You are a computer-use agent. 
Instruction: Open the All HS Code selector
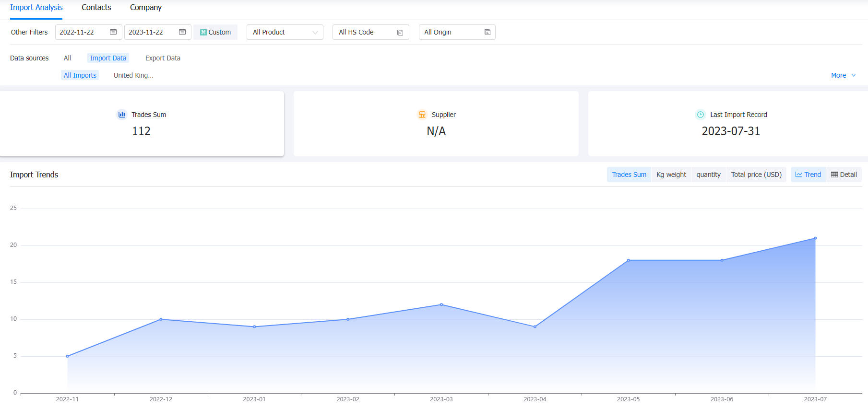click(x=371, y=32)
